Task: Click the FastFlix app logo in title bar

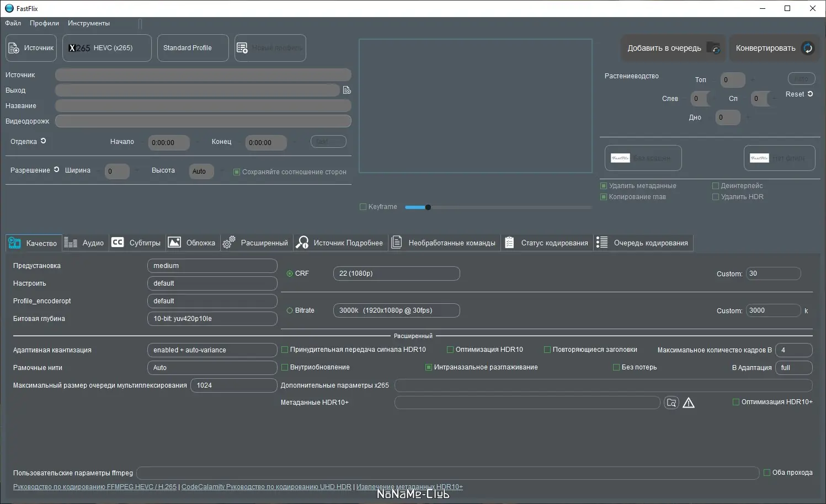Action: [9, 8]
